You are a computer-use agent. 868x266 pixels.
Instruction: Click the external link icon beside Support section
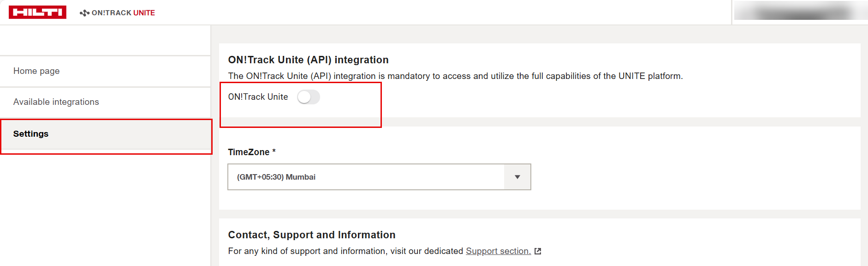(x=537, y=251)
